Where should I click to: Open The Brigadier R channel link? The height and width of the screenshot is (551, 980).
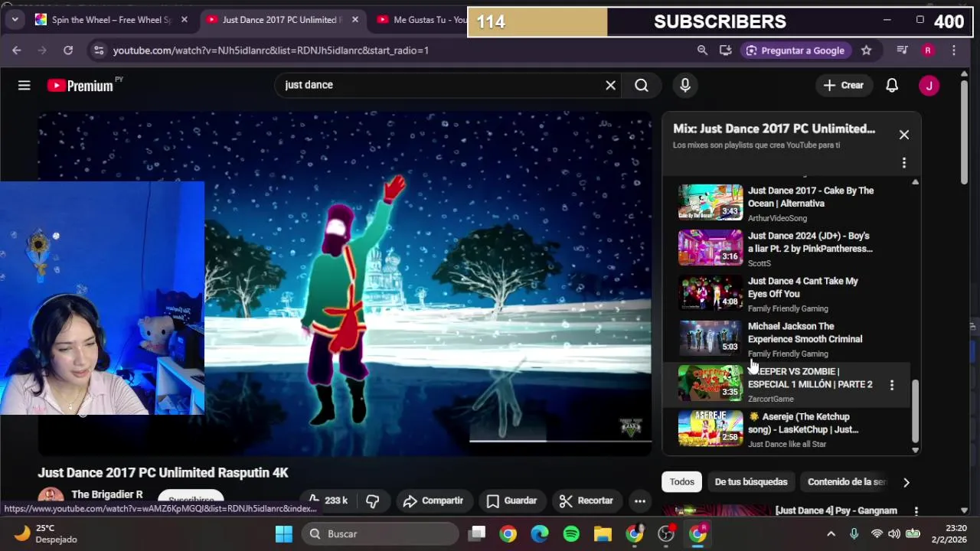[107, 495]
